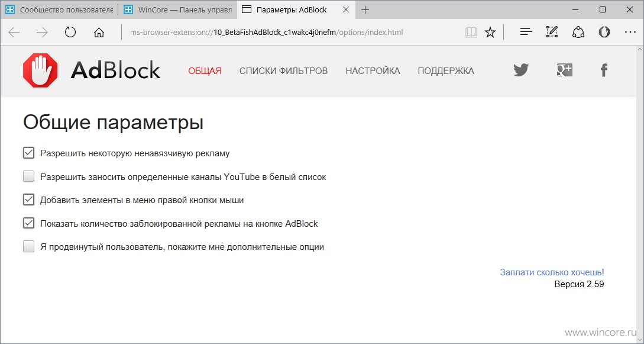Select the ОБЩАЯ options tab

(x=205, y=71)
